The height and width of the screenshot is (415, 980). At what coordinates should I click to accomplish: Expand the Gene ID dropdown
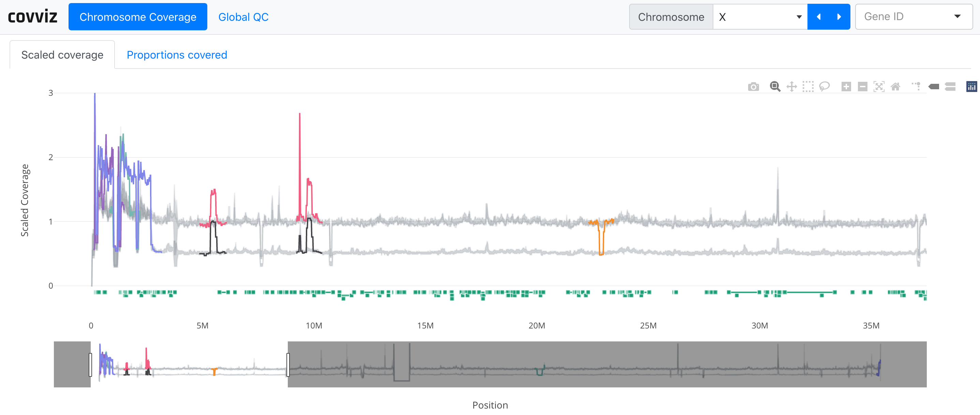point(914,17)
